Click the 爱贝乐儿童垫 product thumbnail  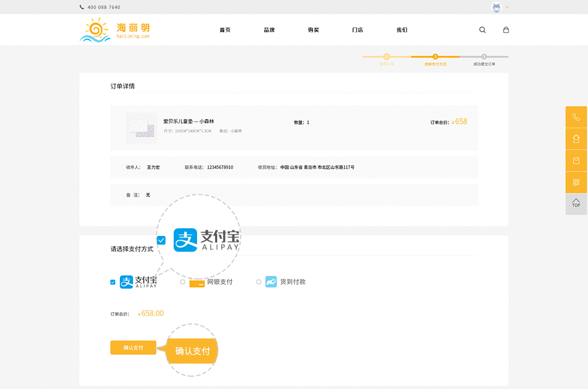[x=142, y=128]
